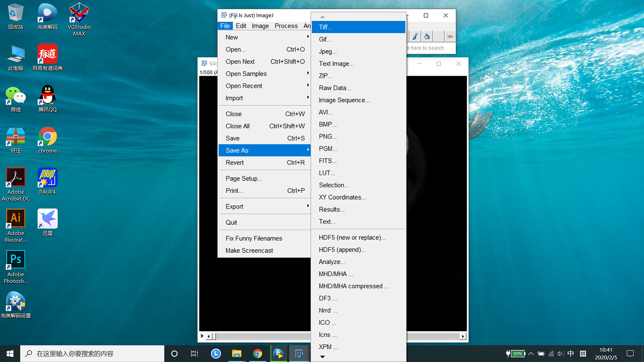This screenshot has height=362, width=644.
Task: Toggle the Chinese input mode indicator
Action: point(571,354)
